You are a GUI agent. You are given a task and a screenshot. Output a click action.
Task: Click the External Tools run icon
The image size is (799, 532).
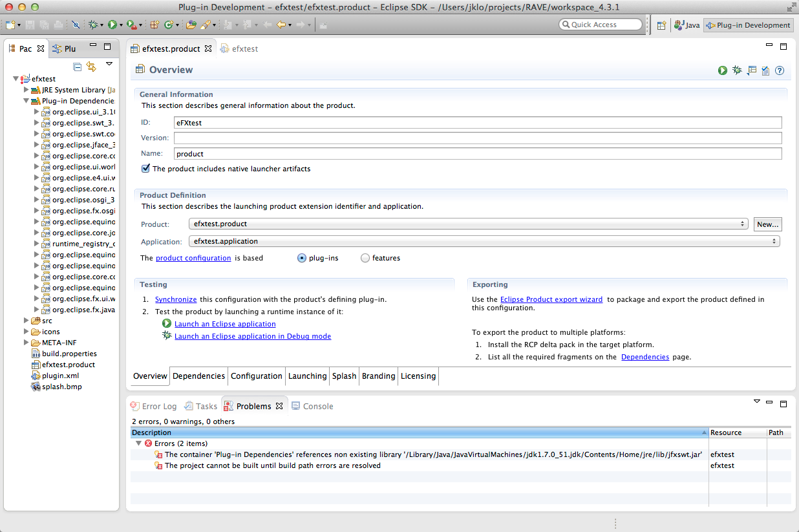click(131, 25)
